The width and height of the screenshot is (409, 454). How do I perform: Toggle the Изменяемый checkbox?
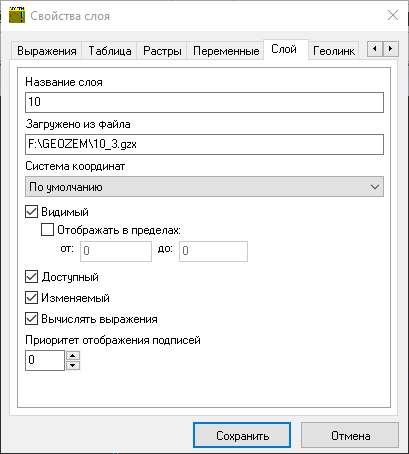(x=31, y=298)
